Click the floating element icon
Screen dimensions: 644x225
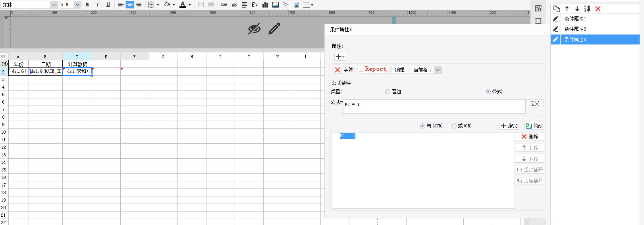[x=307, y=5]
